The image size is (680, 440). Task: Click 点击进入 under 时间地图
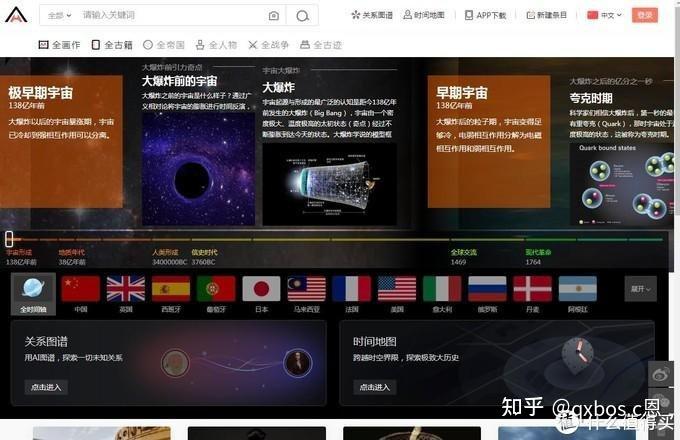pyautogui.click(x=375, y=387)
